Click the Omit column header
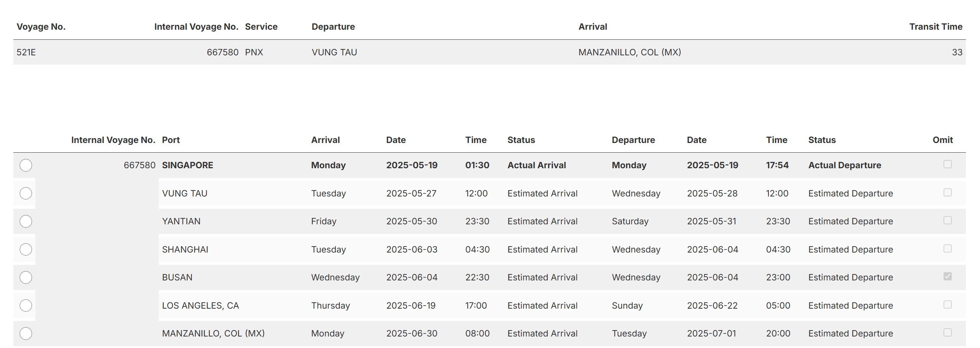 coord(942,140)
